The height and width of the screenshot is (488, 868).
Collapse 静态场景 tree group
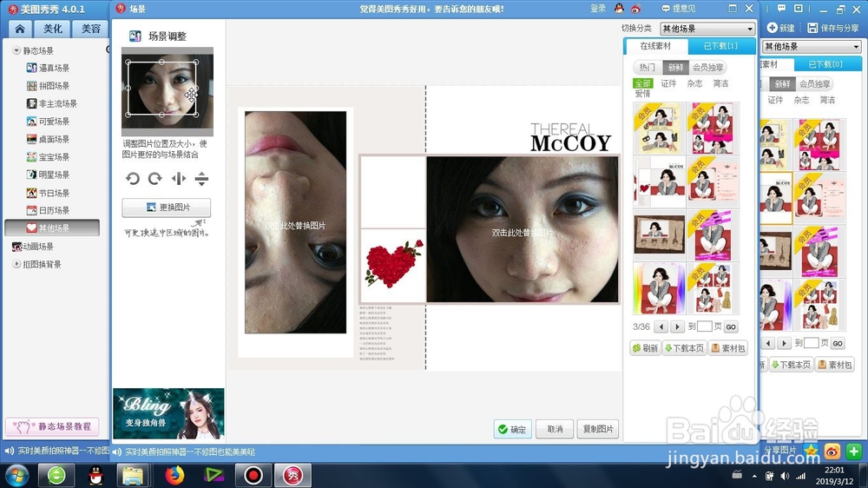[16, 50]
